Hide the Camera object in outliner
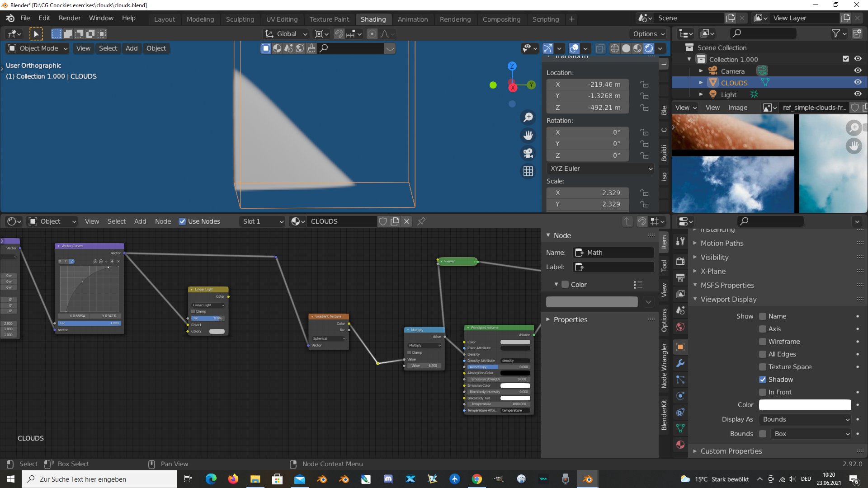Viewport: 868px width, 488px height. pos(858,71)
